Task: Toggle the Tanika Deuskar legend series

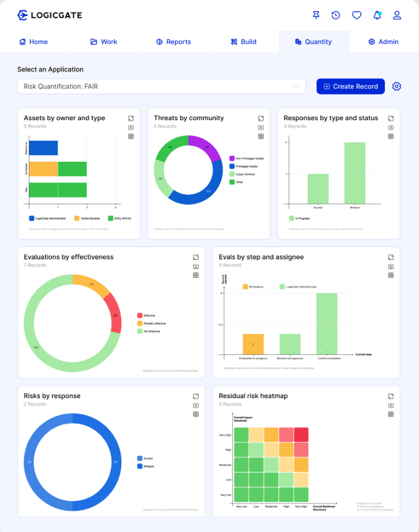Action: pyautogui.click(x=87, y=218)
